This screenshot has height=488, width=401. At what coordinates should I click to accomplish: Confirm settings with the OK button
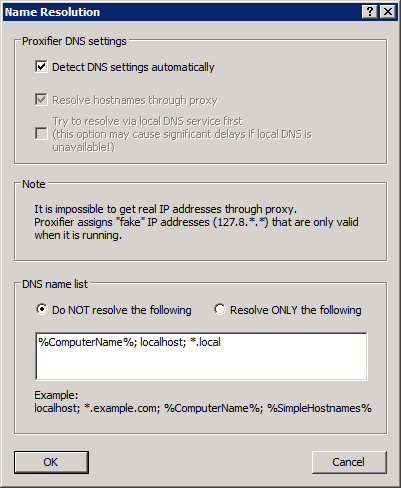pos(51,462)
